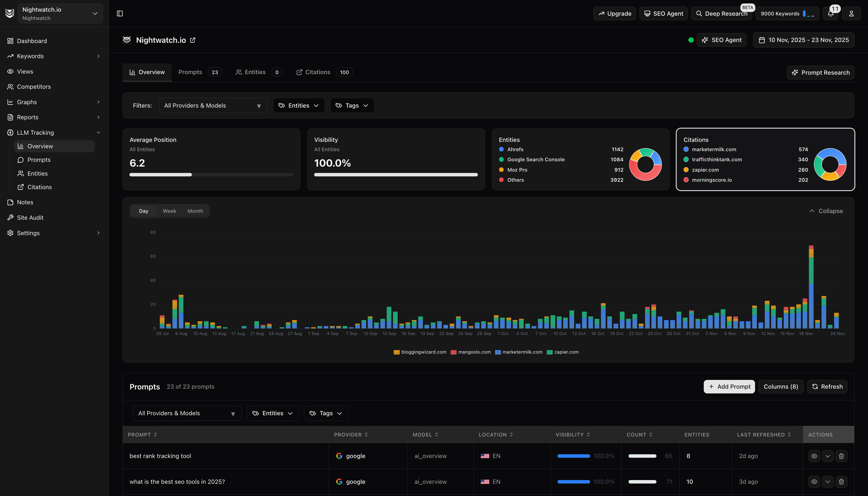Click the Refresh prompts button
The image size is (868, 496).
point(827,387)
